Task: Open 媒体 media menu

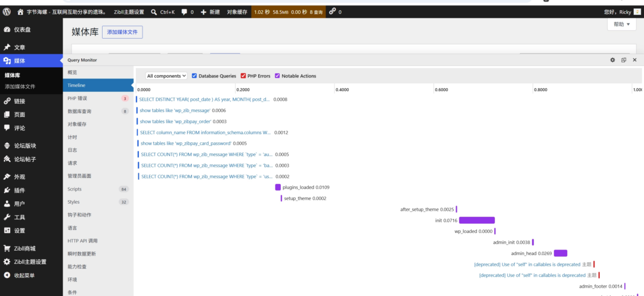Action: 31,61
